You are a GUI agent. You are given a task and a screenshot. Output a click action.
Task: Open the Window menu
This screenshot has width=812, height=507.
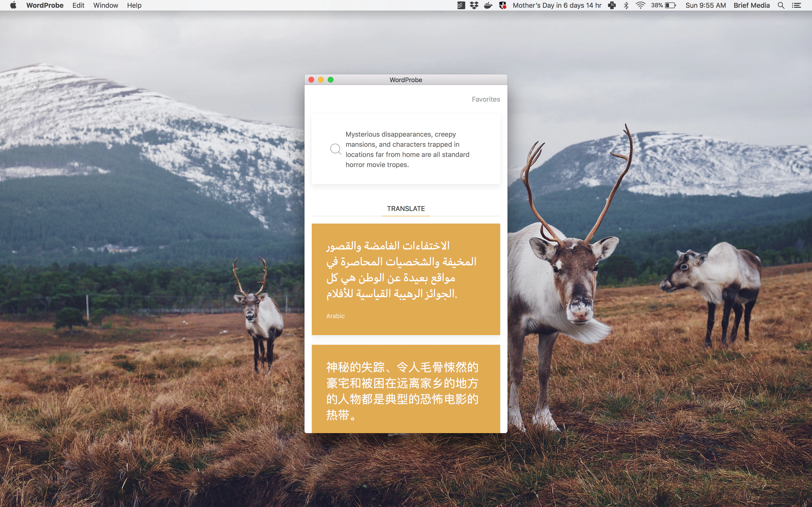click(x=105, y=5)
